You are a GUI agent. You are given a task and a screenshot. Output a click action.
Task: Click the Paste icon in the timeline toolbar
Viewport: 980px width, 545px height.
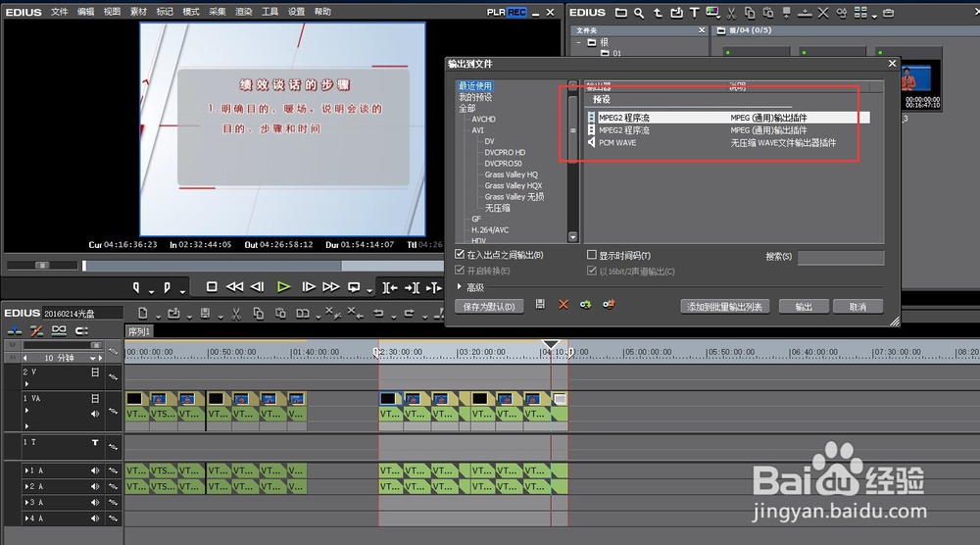pos(280,313)
